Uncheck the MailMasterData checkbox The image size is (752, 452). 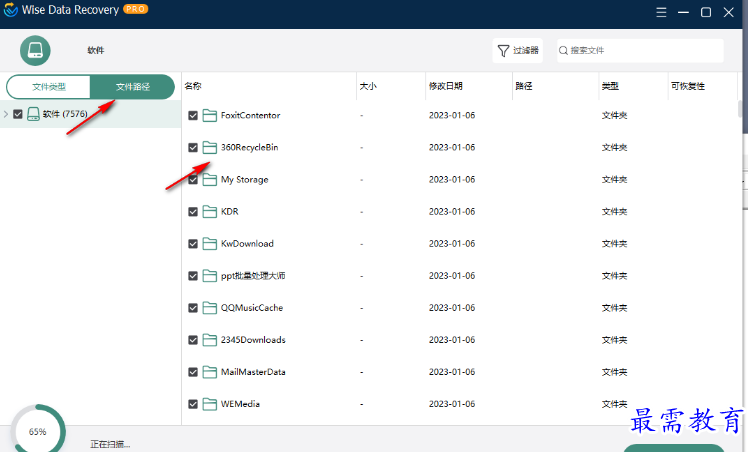(x=193, y=372)
